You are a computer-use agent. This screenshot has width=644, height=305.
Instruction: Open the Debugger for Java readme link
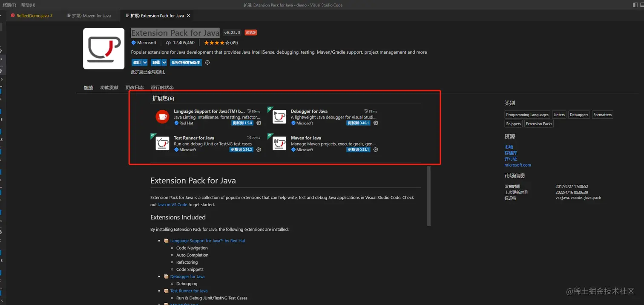click(187, 276)
